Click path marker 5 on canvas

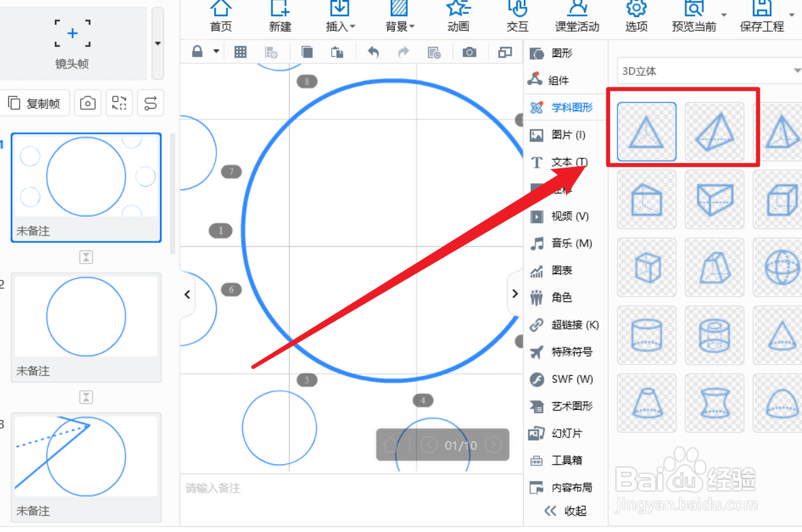tap(307, 379)
